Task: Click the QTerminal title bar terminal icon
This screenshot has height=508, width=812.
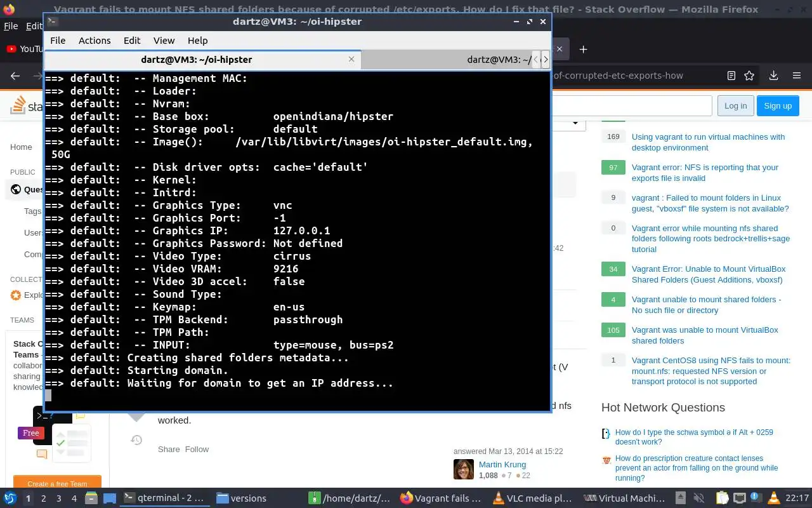Action: (53, 21)
